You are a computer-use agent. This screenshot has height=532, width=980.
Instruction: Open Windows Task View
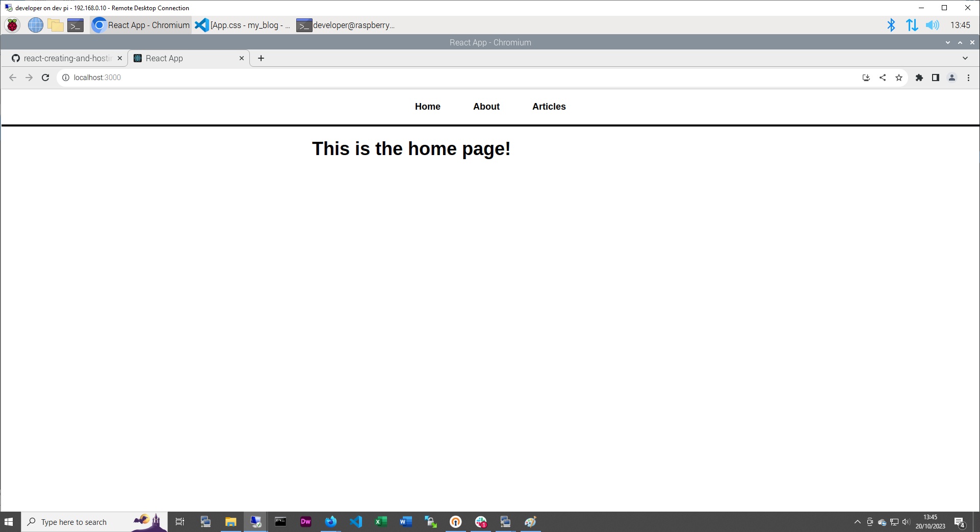coord(180,522)
